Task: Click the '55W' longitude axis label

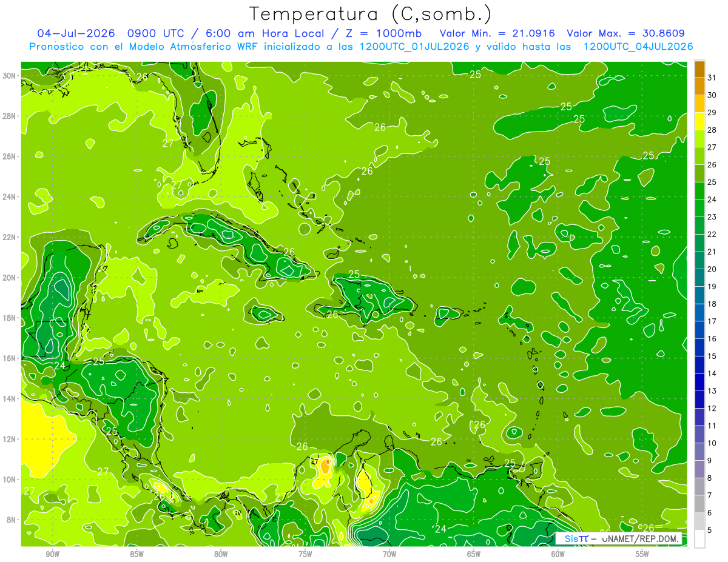Action: tap(642, 554)
